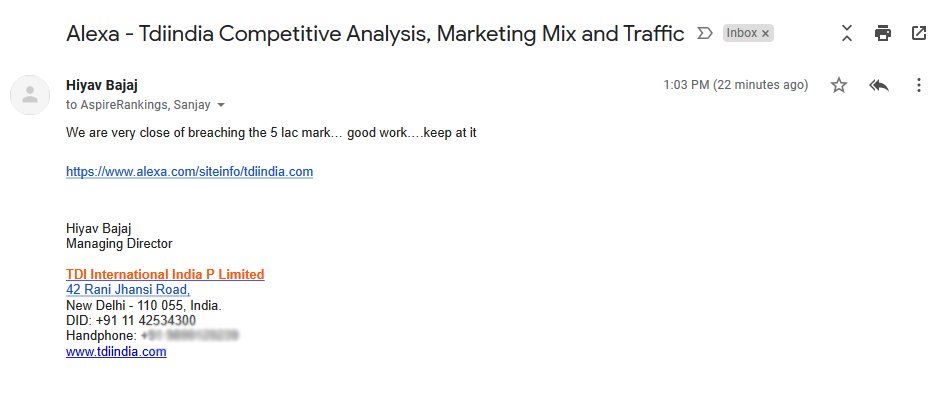Visit the www.tdiindia.com link

pos(116,352)
